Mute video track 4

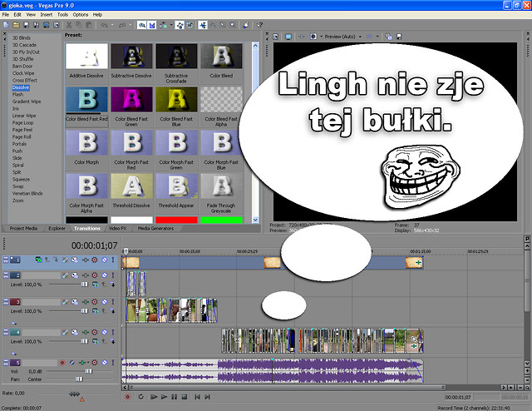pos(105,332)
